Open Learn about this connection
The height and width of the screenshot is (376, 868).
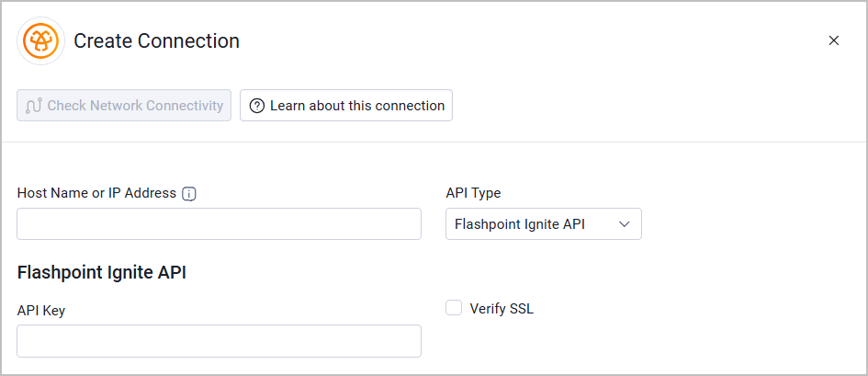[x=346, y=105]
